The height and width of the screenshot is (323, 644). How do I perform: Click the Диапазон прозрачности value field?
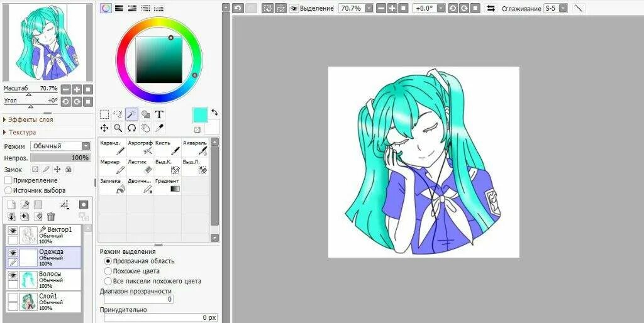pos(139,300)
